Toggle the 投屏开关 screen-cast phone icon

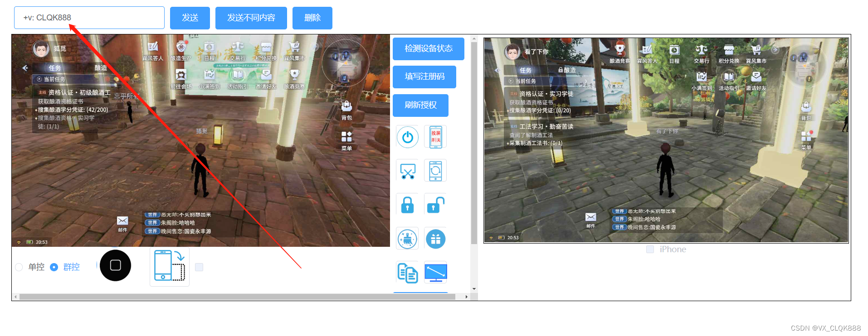(x=435, y=137)
